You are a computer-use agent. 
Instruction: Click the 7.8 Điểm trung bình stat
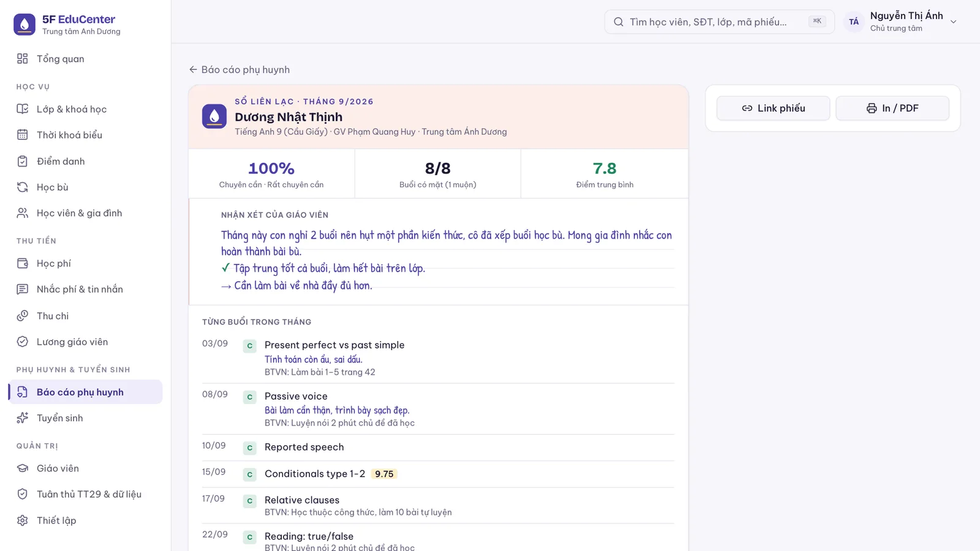(x=605, y=174)
